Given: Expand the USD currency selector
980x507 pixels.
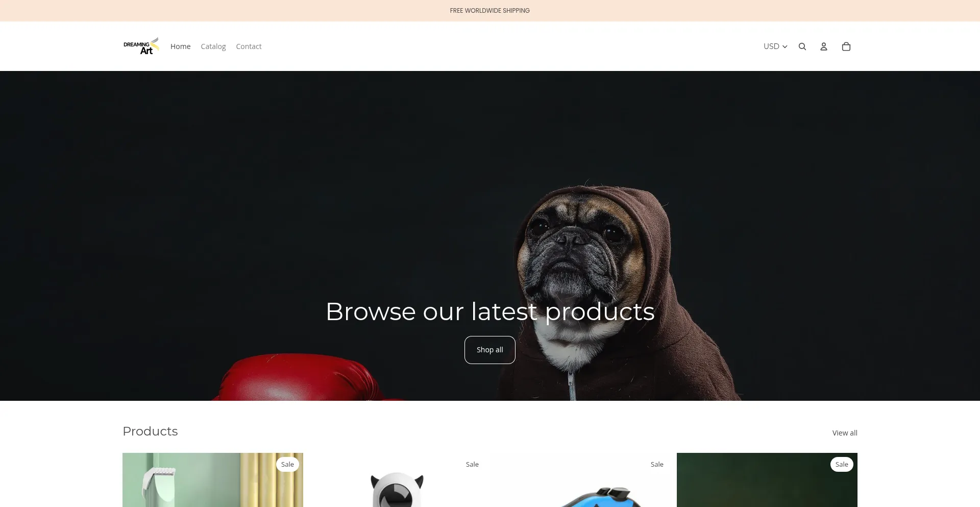Looking at the screenshot, I should tap(775, 46).
